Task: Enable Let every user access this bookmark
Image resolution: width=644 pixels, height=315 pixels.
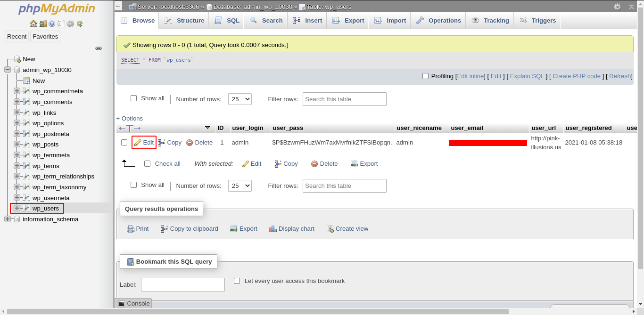Action: pos(237,281)
